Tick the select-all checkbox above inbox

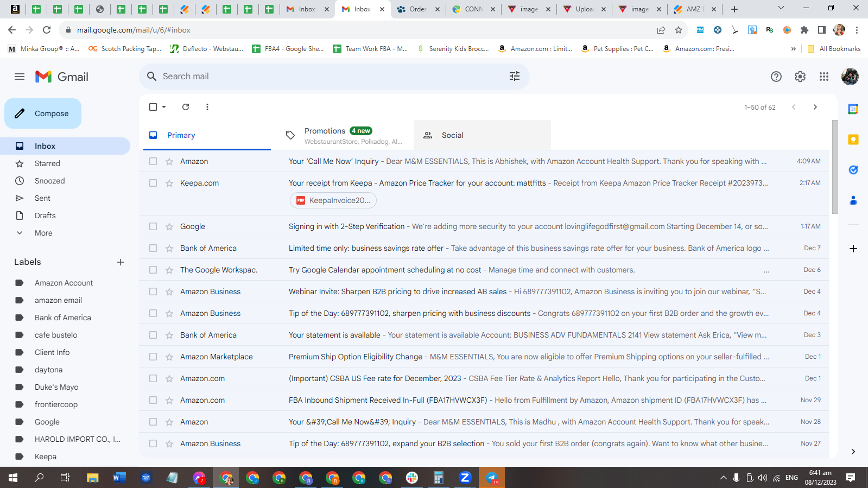point(153,107)
